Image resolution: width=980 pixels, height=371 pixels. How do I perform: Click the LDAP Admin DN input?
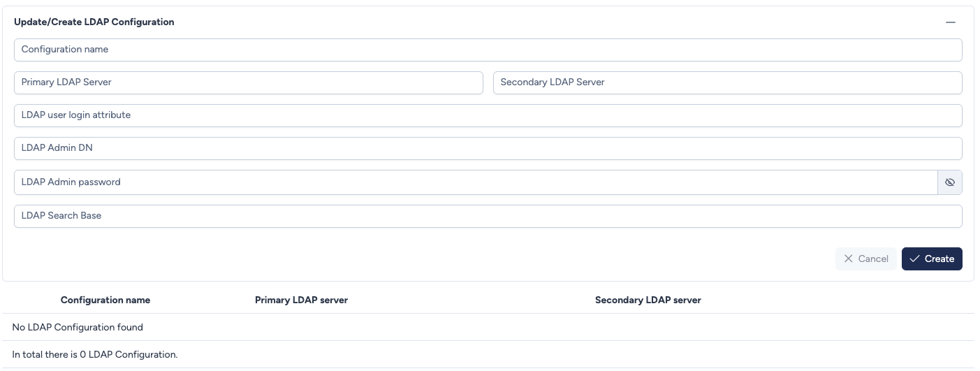tap(488, 148)
